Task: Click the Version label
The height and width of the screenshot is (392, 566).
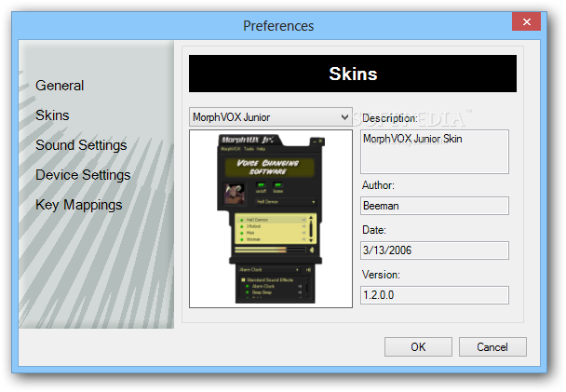Action: (381, 275)
